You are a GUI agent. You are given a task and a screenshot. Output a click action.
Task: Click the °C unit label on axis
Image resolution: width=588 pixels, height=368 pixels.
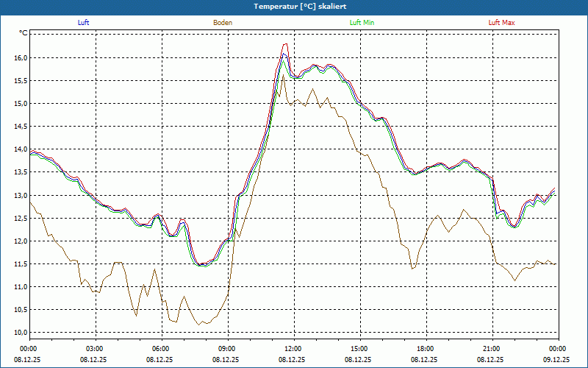[23, 33]
